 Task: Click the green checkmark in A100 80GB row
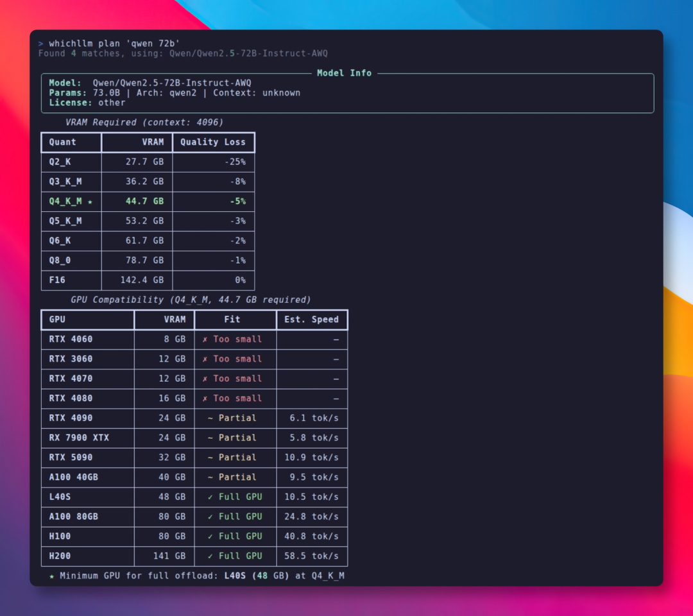[210, 517]
